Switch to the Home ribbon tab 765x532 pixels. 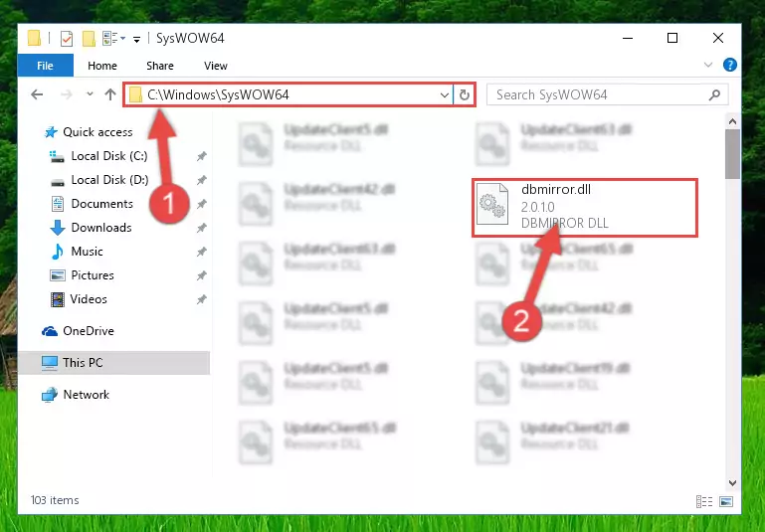[x=102, y=66]
